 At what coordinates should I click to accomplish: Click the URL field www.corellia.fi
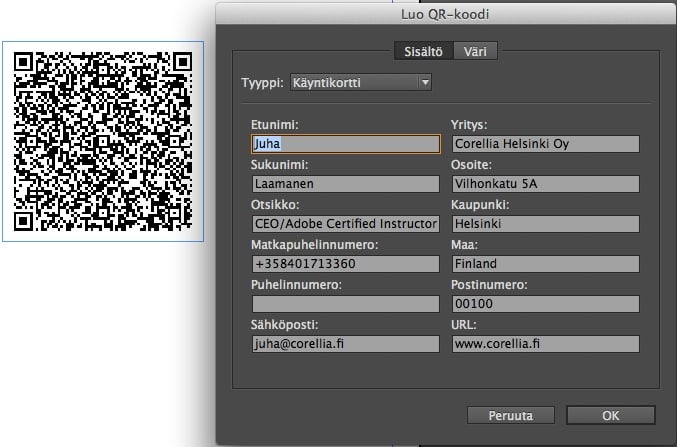546,344
